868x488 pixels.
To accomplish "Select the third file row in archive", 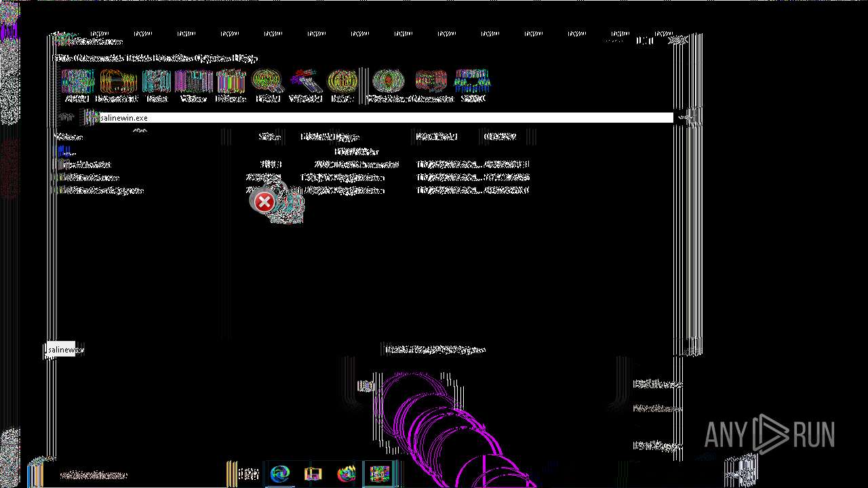I will click(292, 190).
